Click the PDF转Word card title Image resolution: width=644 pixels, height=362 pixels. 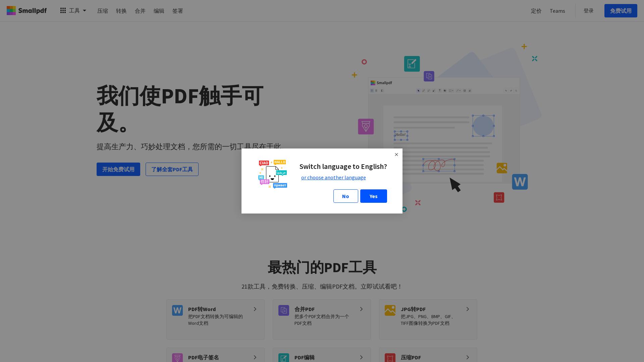tap(202, 309)
